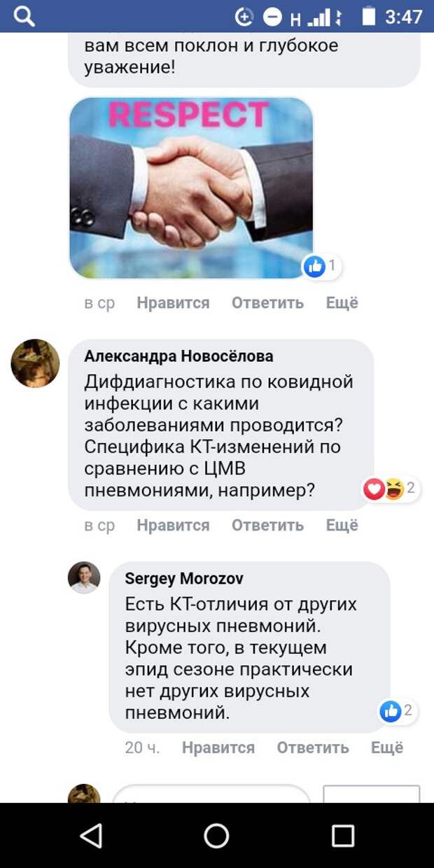
Task: View heart and laugh reactions on Александра's comment
Action: coord(390,489)
